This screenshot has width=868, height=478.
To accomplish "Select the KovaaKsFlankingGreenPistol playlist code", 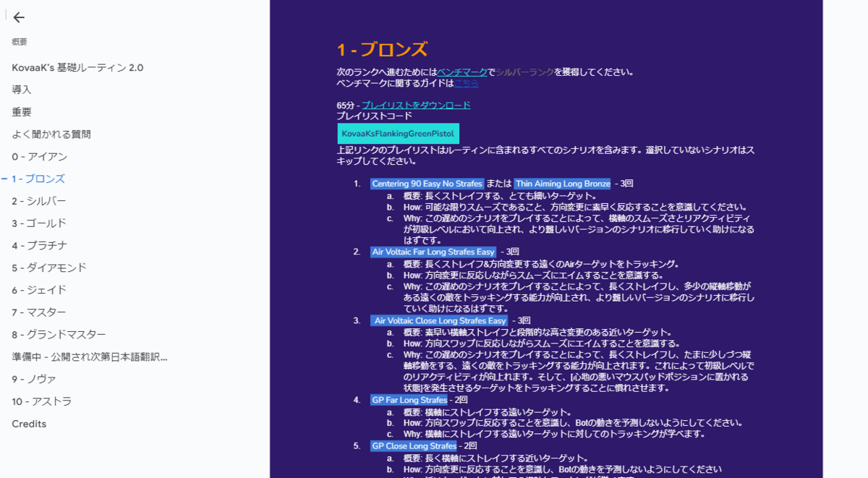I will pyautogui.click(x=398, y=133).
